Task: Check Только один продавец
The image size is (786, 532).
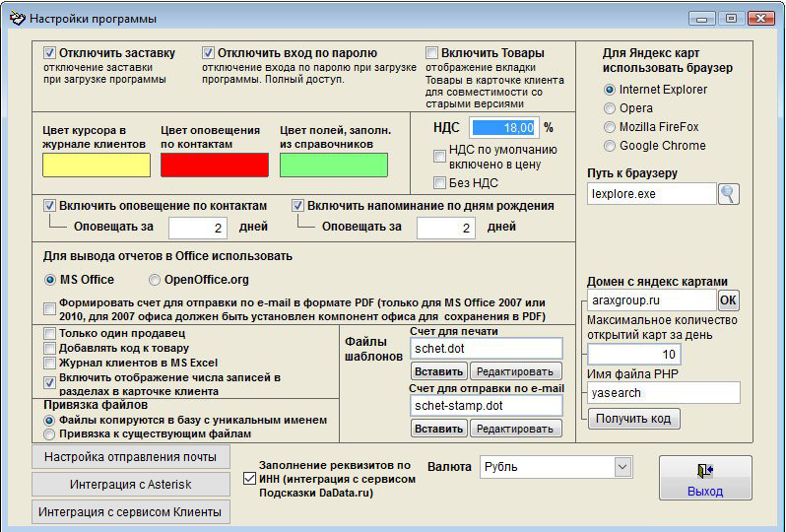Action: tap(49, 333)
